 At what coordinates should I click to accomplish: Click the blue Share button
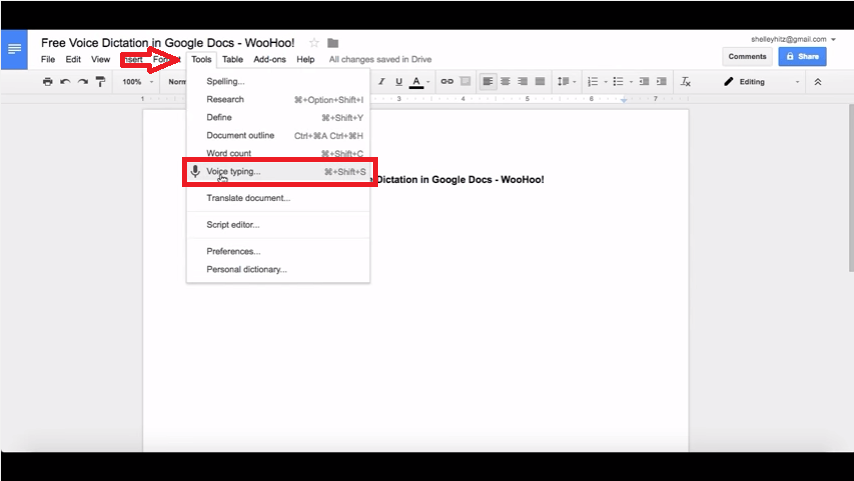click(802, 57)
